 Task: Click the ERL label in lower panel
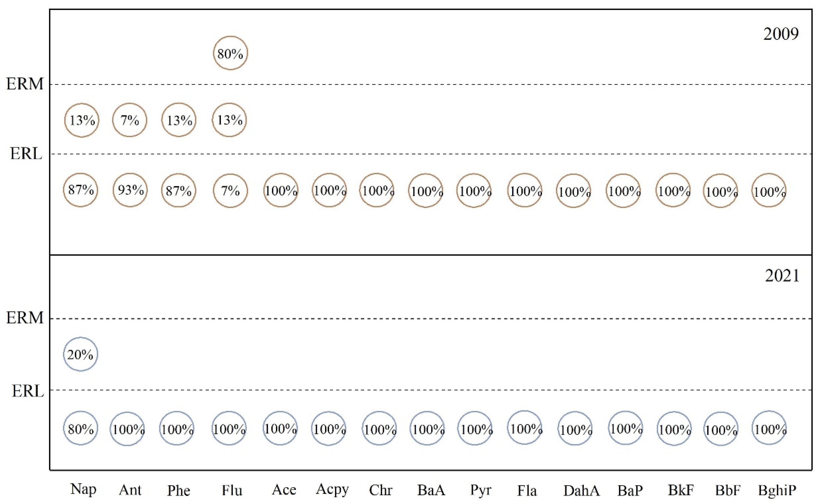[28, 391]
